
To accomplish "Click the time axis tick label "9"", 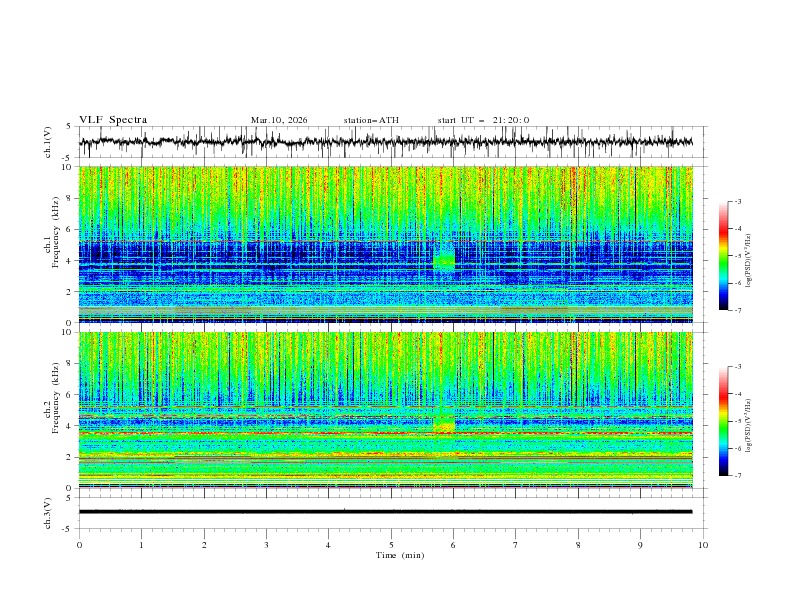I will [640, 545].
